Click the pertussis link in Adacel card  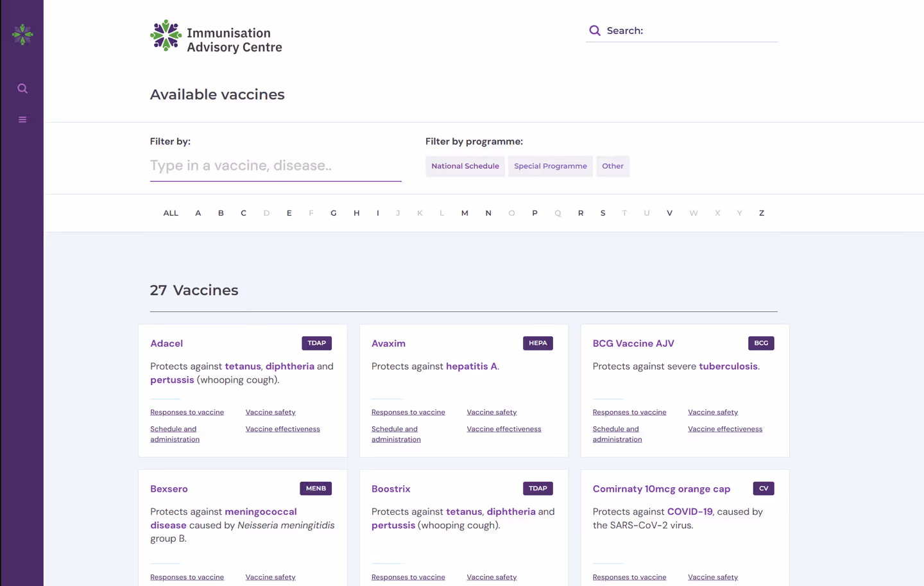(x=172, y=380)
